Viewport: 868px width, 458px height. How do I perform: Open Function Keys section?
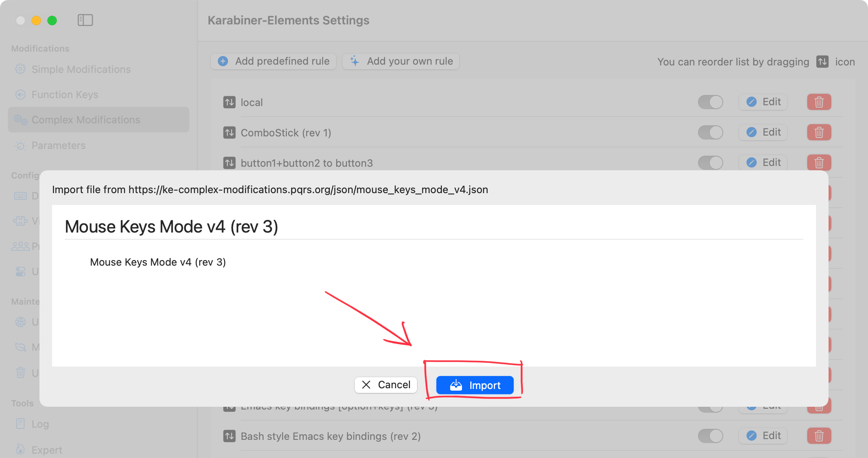coord(99,95)
